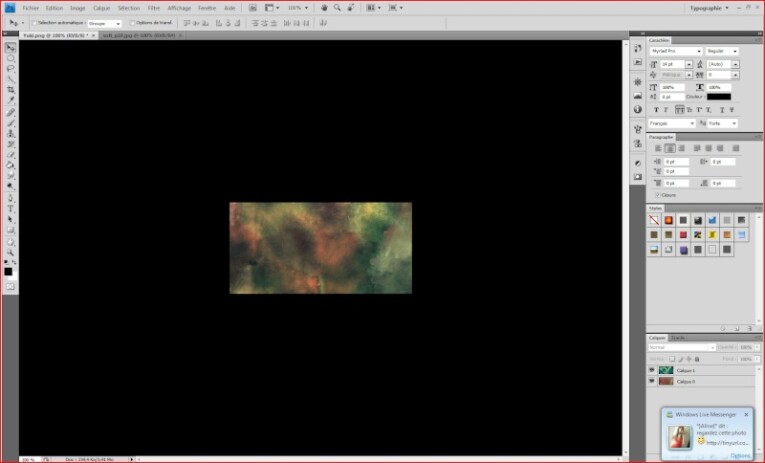The width and height of the screenshot is (765, 463).
Task: Enable the Sélection automatique checkbox
Action: tap(35, 23)
